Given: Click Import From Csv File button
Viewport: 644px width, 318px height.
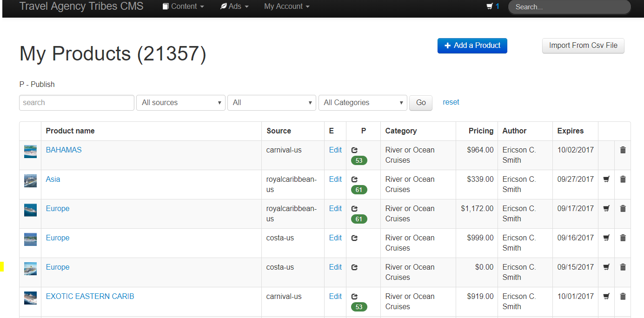Looking at the screenshot, I should point(583,46).
